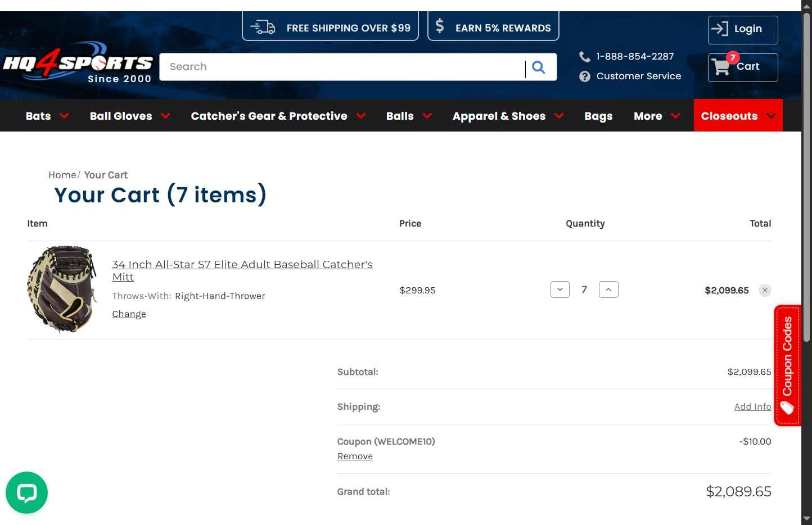Click the phone handset icon
The width and height of the screenshot is (812, 525).
(x=585, y=57)
